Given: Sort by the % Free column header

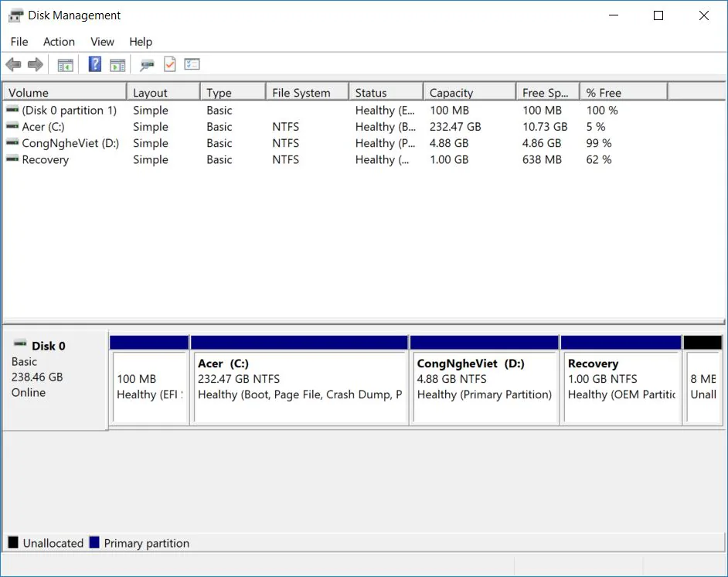Looking at the screenshot, I should point(624,93).
